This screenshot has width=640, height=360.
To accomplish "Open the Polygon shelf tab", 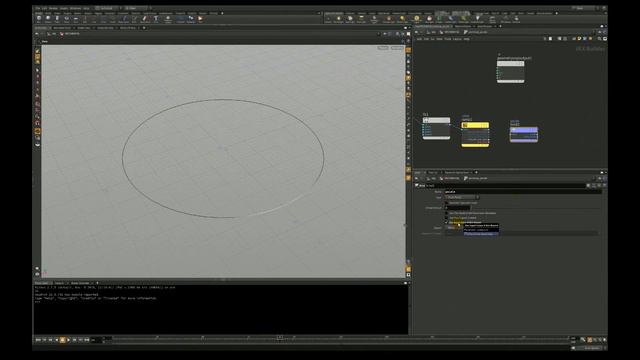I will [x=67, y=13].
